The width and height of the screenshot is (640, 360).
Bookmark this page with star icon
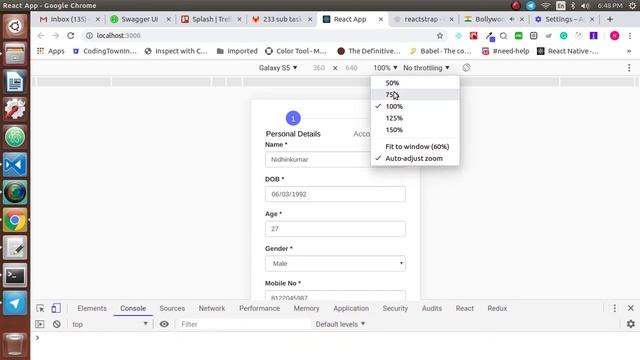coord(440,36)
